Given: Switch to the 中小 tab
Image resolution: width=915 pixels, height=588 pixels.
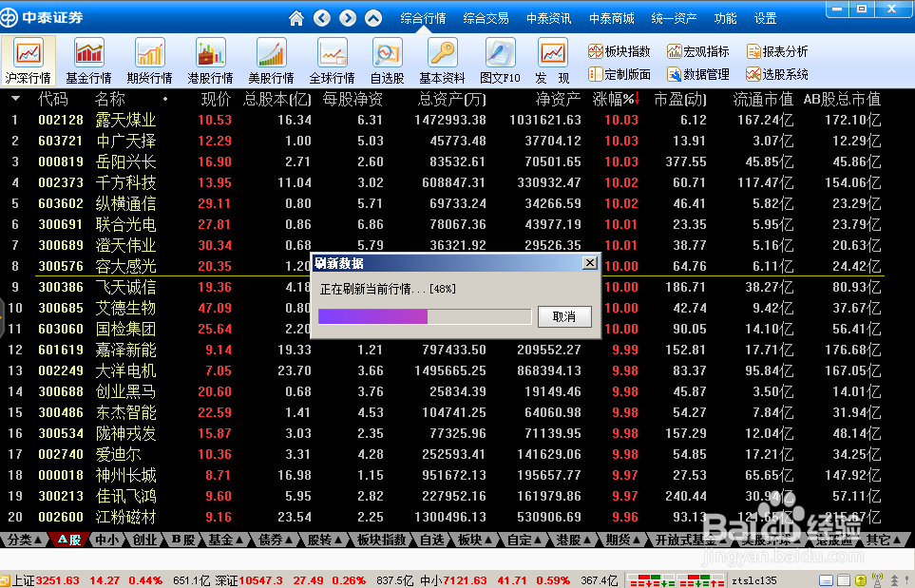Looking at the screenshot, I should tap(106, 540).
